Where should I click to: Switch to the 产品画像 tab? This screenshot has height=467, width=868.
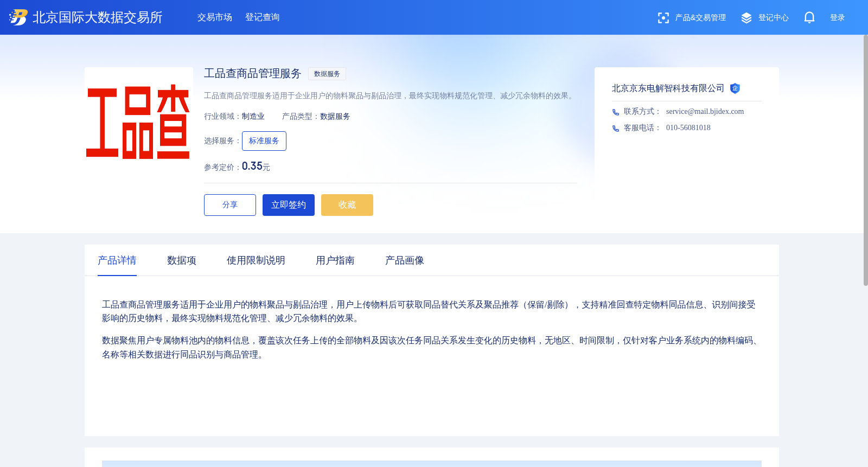pyautogui.click(x=405, y=260)
